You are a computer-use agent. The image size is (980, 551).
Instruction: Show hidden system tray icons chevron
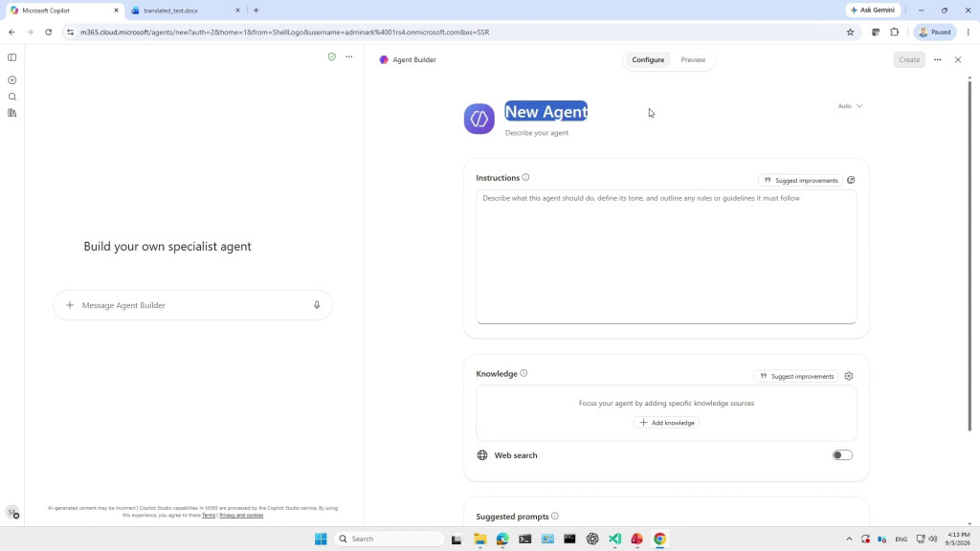point(849,540)
